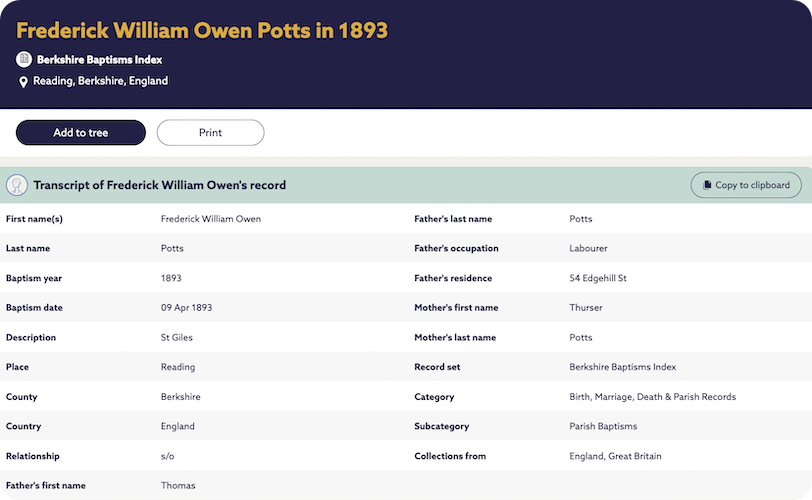This screenshot has width=812, height=500.
Task: Click the transcript seal icon
Action: (17, 185)
